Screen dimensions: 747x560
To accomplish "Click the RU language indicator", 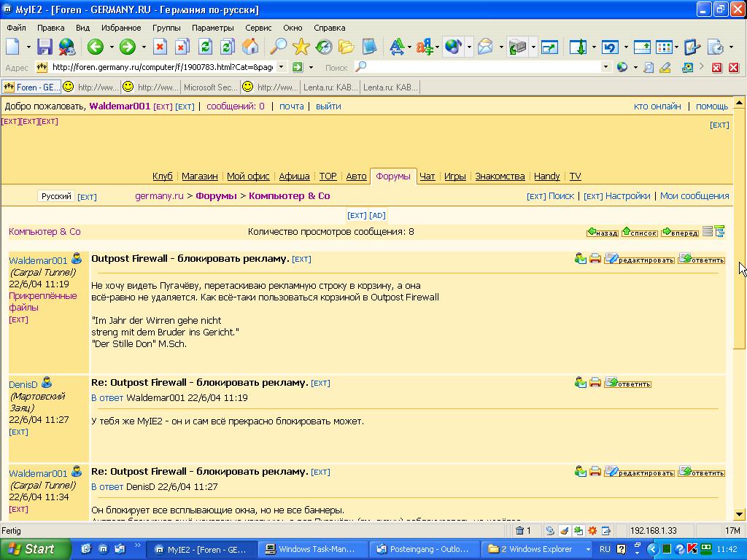I will pos(605,549).
